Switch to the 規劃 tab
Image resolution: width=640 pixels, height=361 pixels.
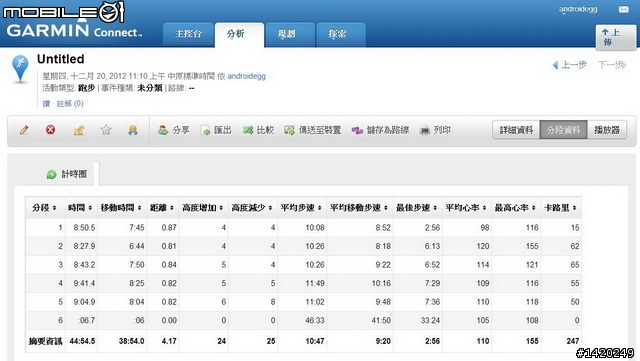point(290,34)
